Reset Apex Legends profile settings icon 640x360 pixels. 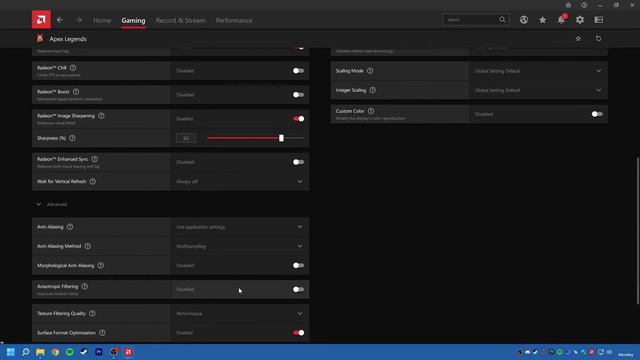598,38
